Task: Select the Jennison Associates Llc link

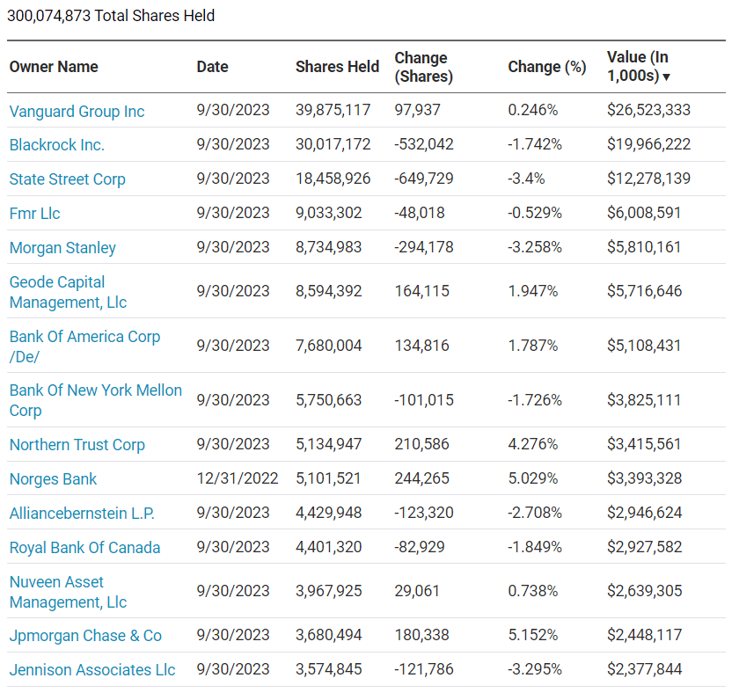Action: coord(90,670)
